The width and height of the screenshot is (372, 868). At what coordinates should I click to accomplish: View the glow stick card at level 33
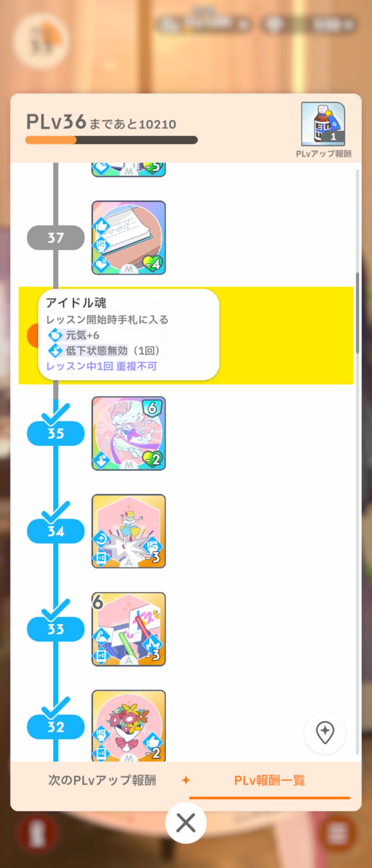[x=128, y=629]
